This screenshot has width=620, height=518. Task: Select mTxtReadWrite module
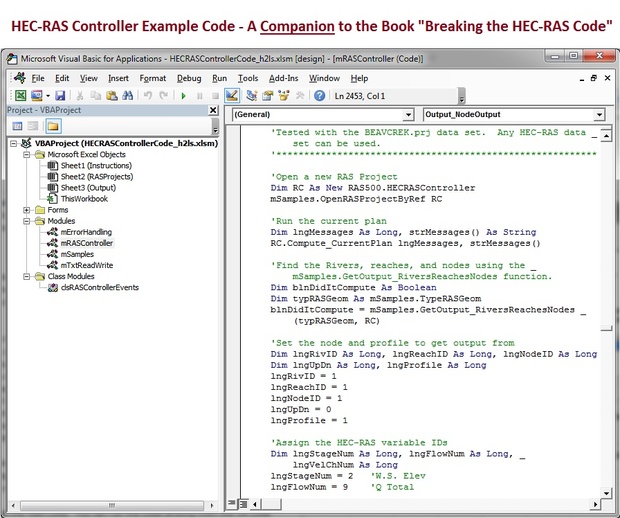tap(87, 265)
